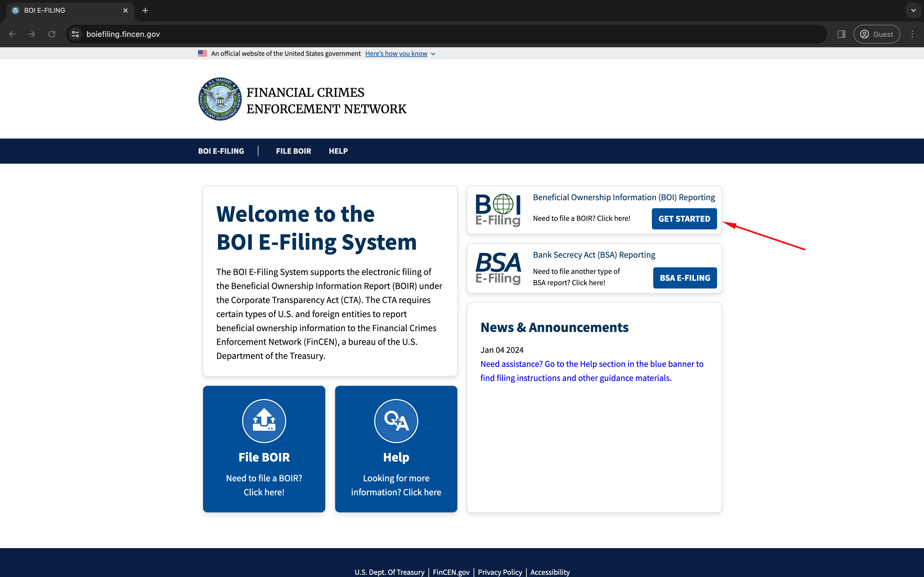Click the Need assistance announcement link
Image resolution: width=924 pixels, height=577 pixels.
[592, 371]
